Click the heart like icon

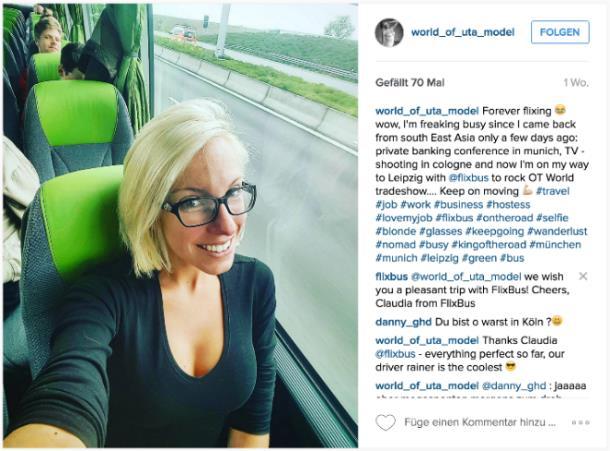386,422
